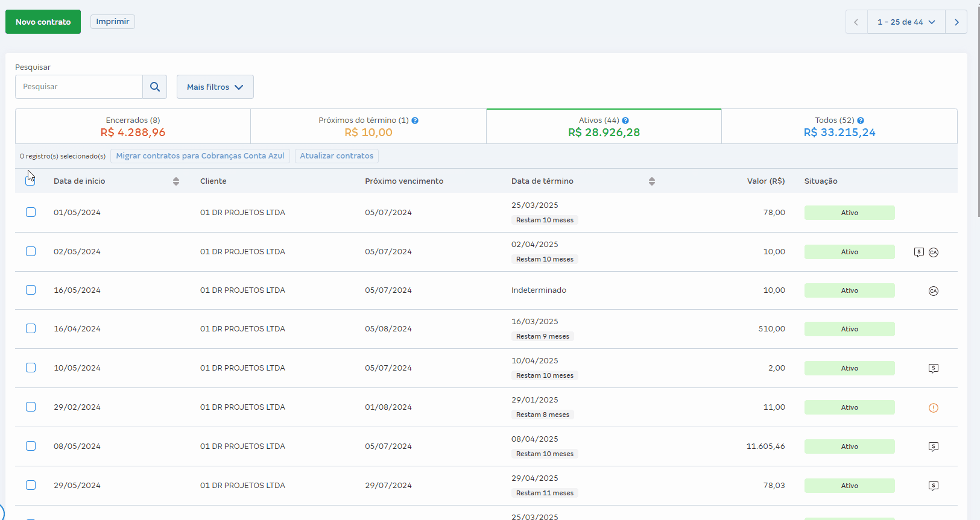Viewport: 980px width, 520px height.
Task: Click help icon beside Ativos (44)
Action: pyautogui.click(x=625, y=121)
